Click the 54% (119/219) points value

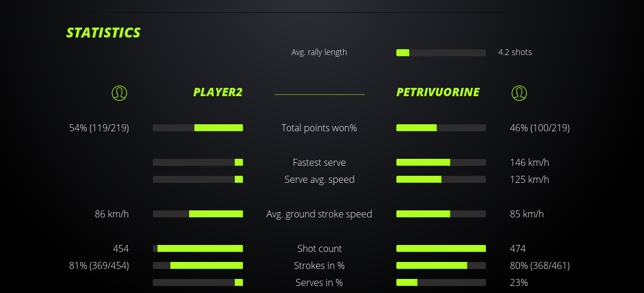99,128
